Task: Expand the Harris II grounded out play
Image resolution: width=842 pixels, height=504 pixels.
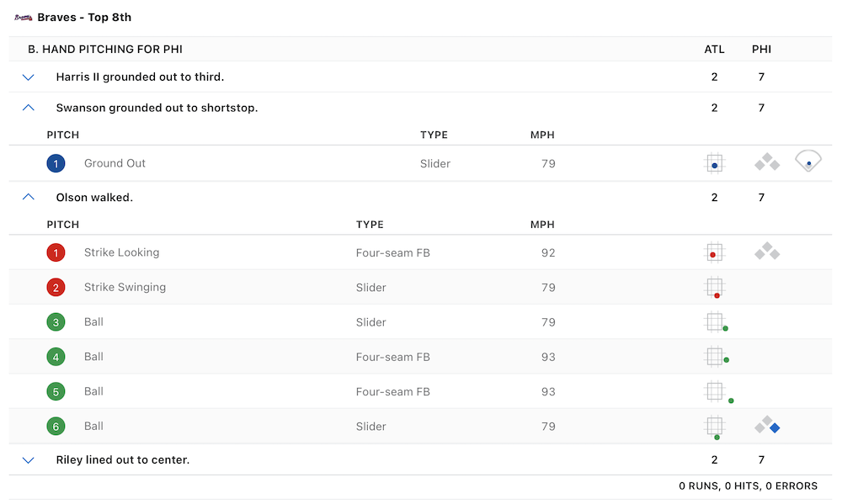Action: (x=29, y=77)
